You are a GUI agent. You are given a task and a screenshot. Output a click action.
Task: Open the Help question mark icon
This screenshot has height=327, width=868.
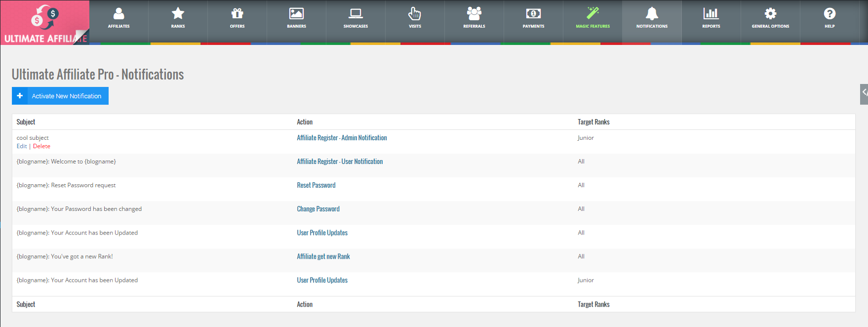[x=829, y=14]
